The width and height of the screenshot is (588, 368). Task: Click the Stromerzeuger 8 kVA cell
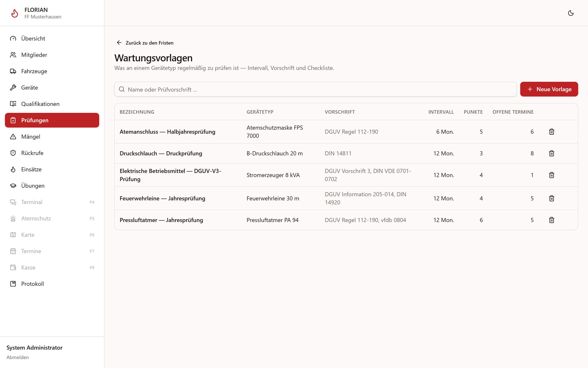(x=273, y=175)
